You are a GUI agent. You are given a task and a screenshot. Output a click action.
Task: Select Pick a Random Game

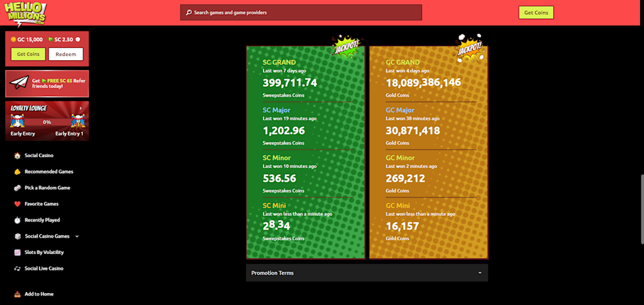pyautogui.click(x=47, y=187)
